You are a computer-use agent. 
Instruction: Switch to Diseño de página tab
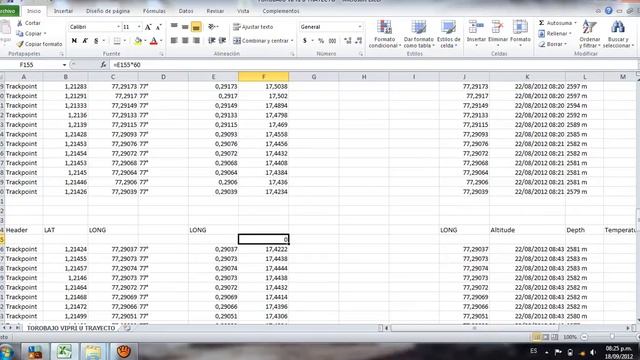point(108,11)
